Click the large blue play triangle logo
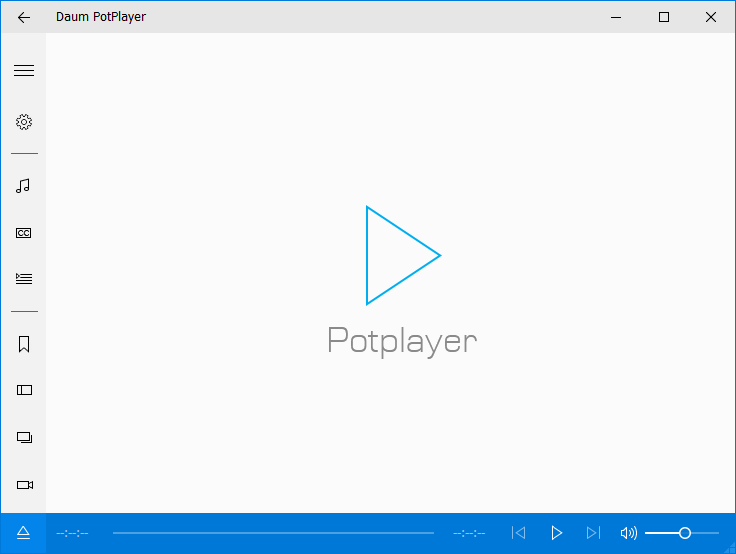The image size is (736, 554). pos(403,255)
